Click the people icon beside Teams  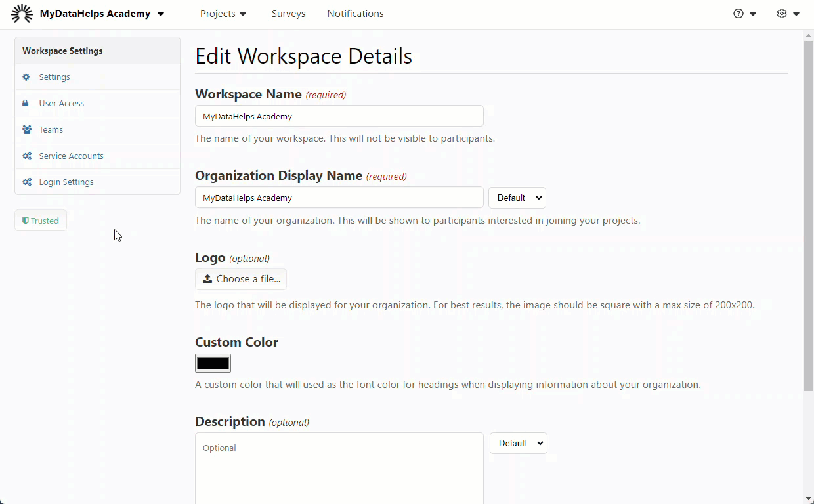pos(27,130)
